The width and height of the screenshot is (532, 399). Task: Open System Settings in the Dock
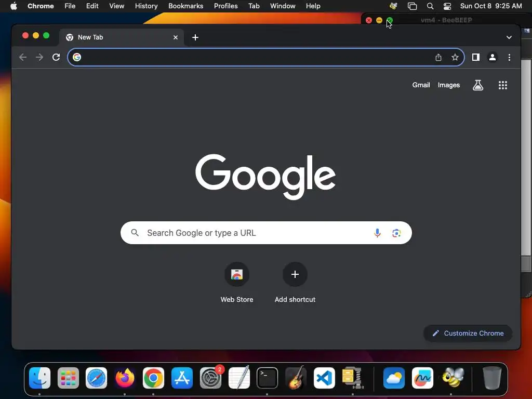[x=210, y=378]
